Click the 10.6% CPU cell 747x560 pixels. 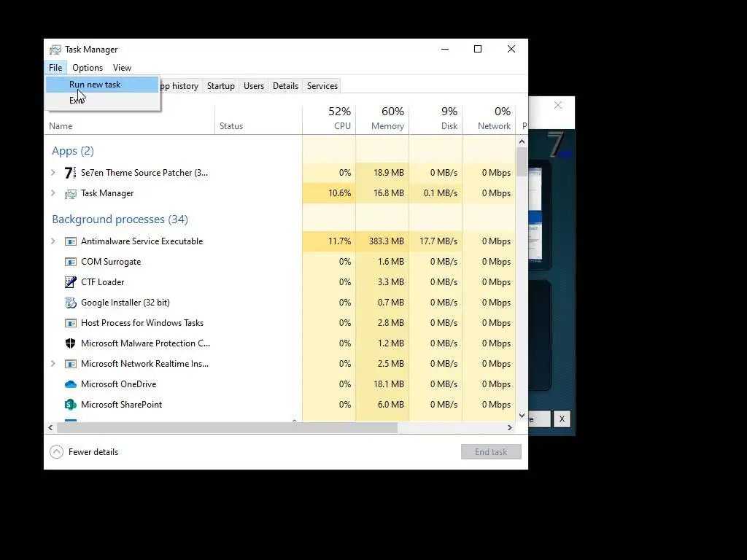[x=329, y=193]
